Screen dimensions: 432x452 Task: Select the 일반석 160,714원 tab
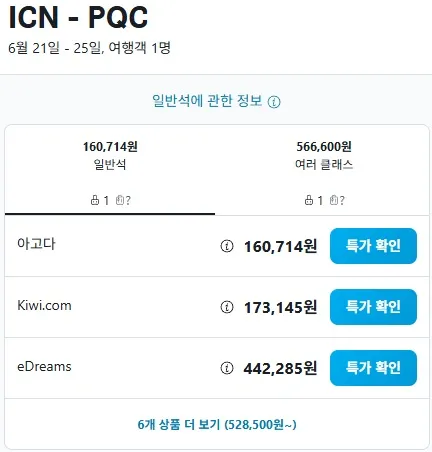click(x=110, y=170)
